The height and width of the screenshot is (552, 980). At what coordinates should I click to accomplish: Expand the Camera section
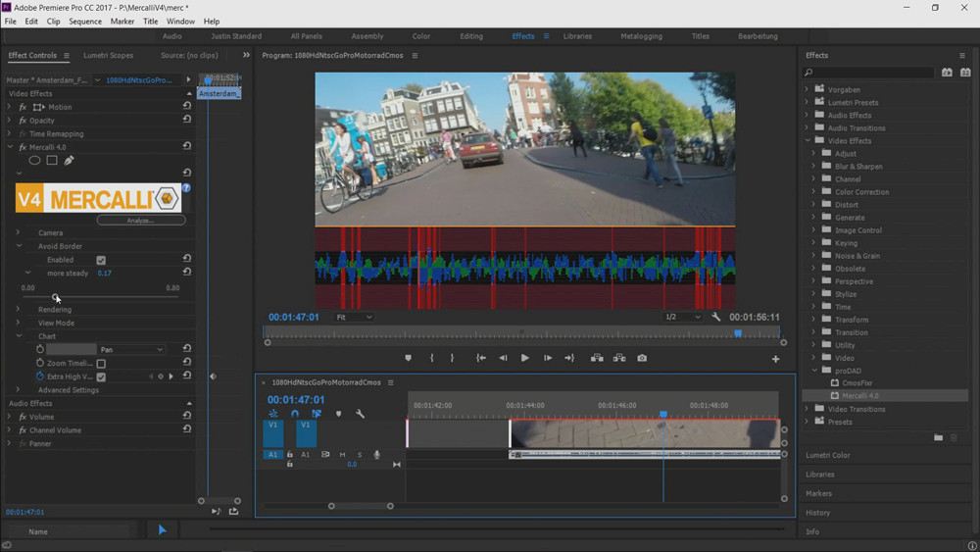[x=18, y=232]
